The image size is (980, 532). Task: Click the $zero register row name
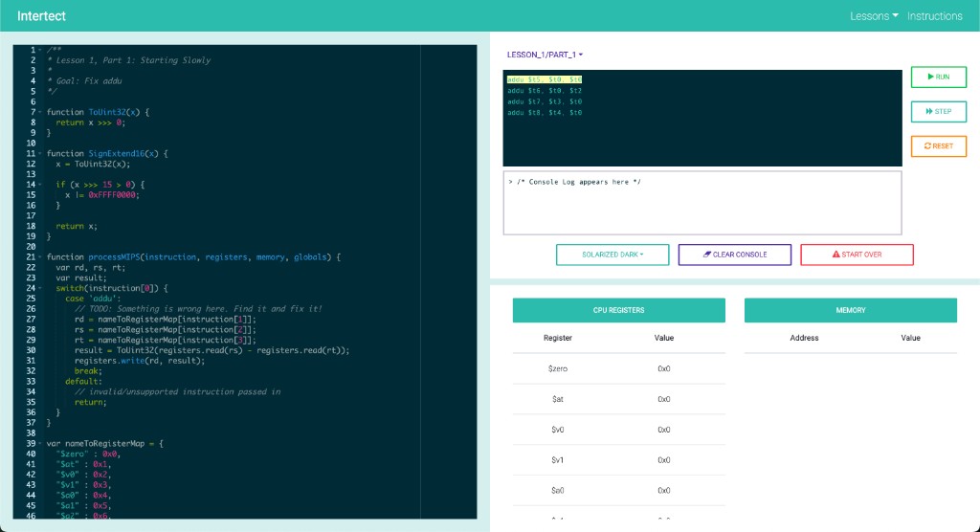[558, 368]
